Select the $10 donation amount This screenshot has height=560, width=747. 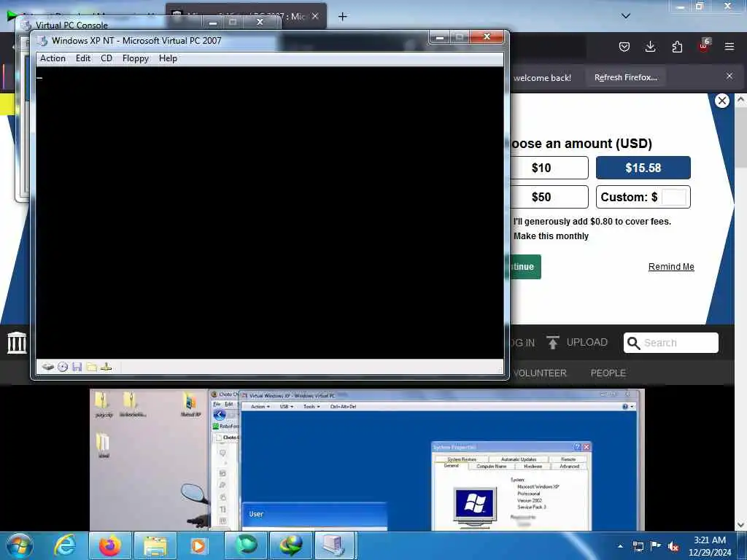[x=548, y=168]
